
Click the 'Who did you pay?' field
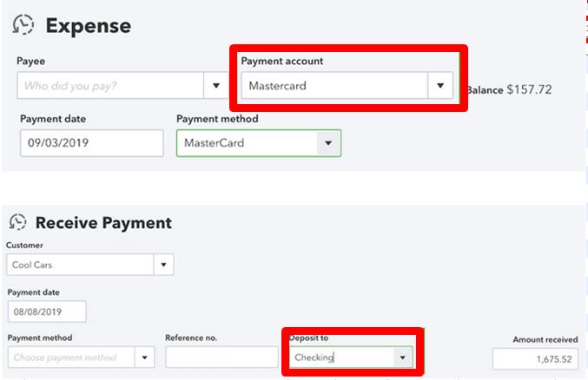pos(110,85)
